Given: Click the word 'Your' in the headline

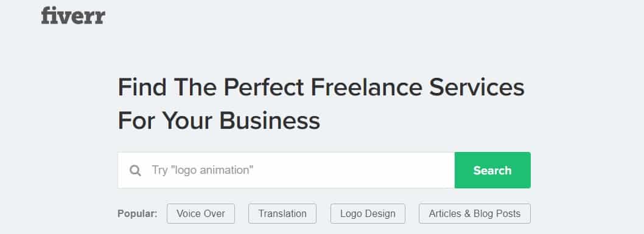Looking at the screenshot, I should [x=186, y=121].
